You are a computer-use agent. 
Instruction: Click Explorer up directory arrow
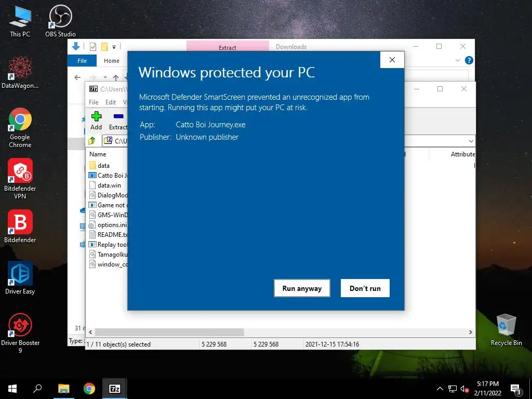pyautogui.click(x=116, y=77)
